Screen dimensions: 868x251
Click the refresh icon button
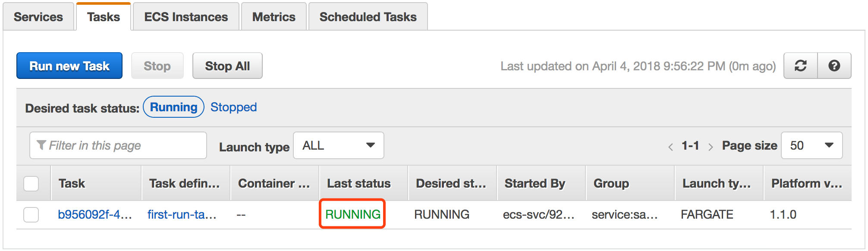[x=800, y=66]
